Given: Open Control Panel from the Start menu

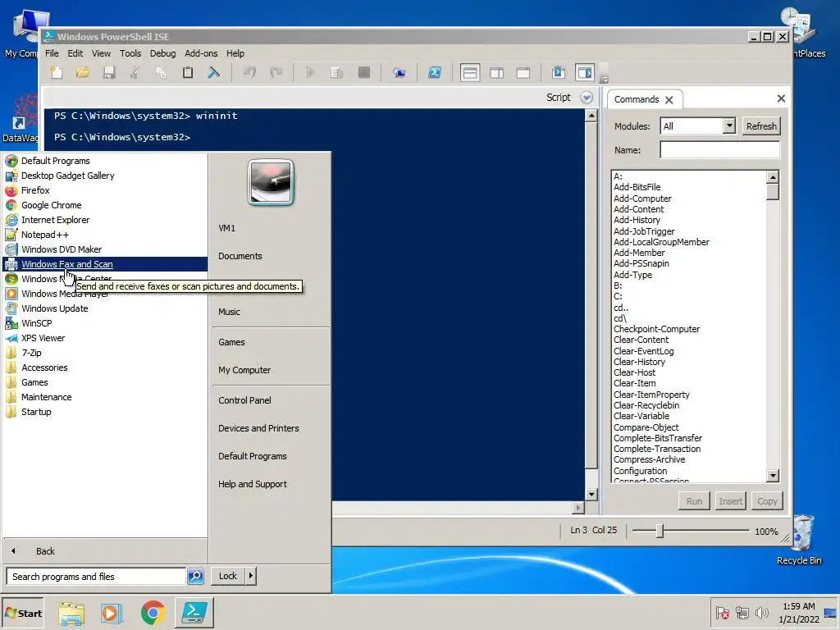Looking at the screenshot, I should point(244,400).
